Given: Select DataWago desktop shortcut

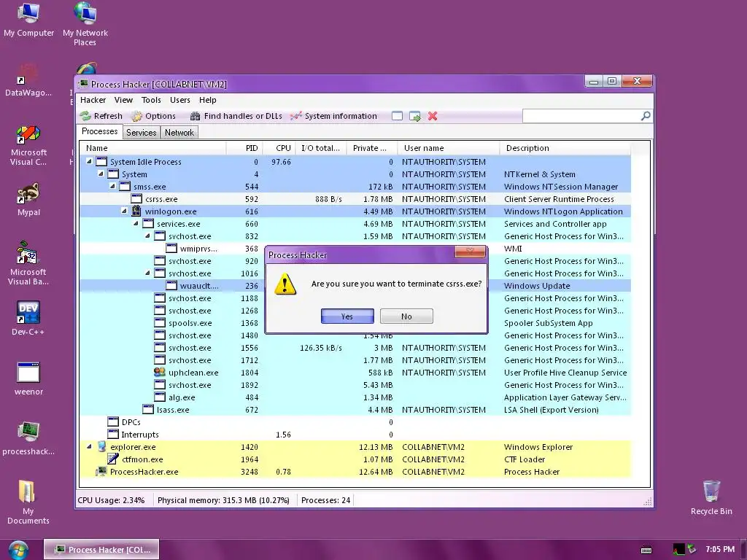Looking at the screenshot, I should [28, 80].
